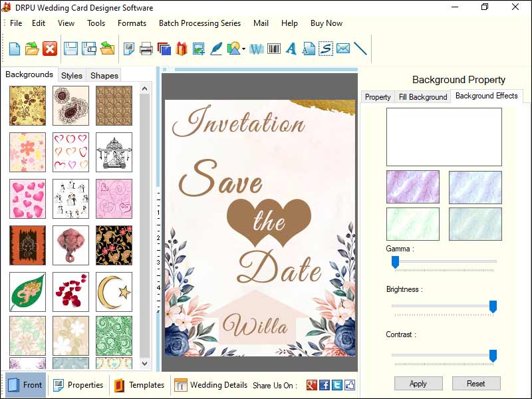
Task: Share on Twitter
Action: pyautogui.click(x=337, y=385)
